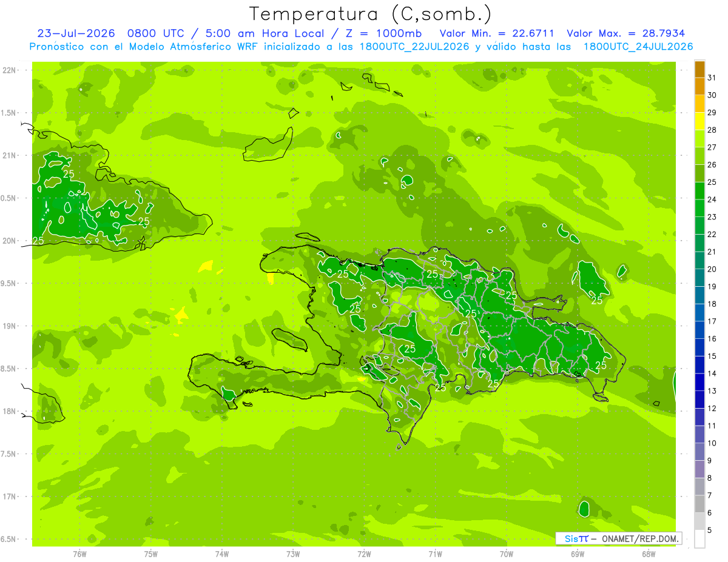Click the small yellow warm patch near 74W

click(206, 266)
